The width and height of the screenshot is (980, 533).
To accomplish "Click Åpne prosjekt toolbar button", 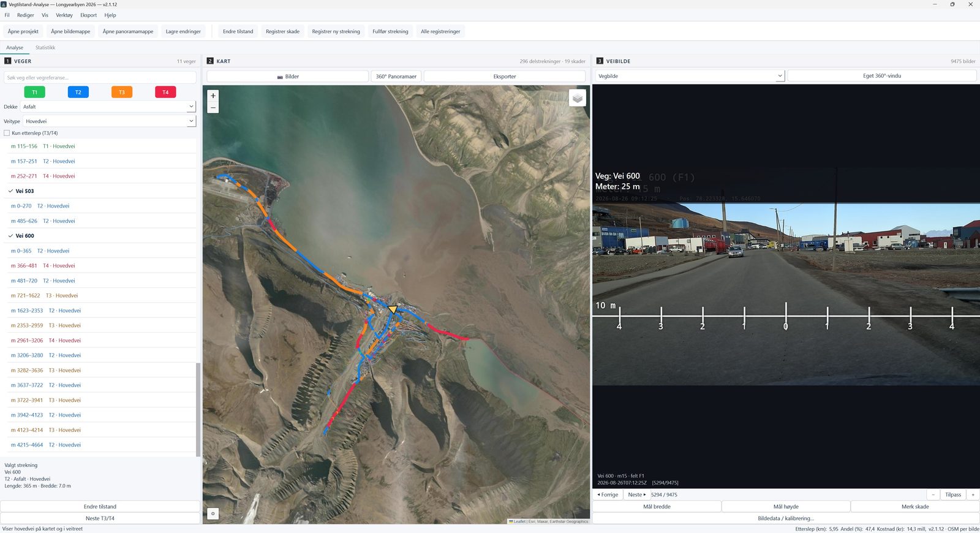I will click(23, 31).
